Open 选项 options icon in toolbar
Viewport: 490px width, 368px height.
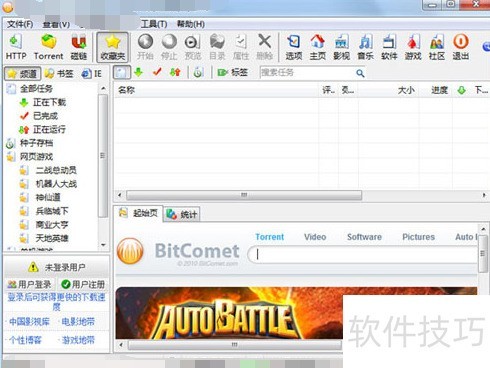pyautogui.click(x=294, y=47)
